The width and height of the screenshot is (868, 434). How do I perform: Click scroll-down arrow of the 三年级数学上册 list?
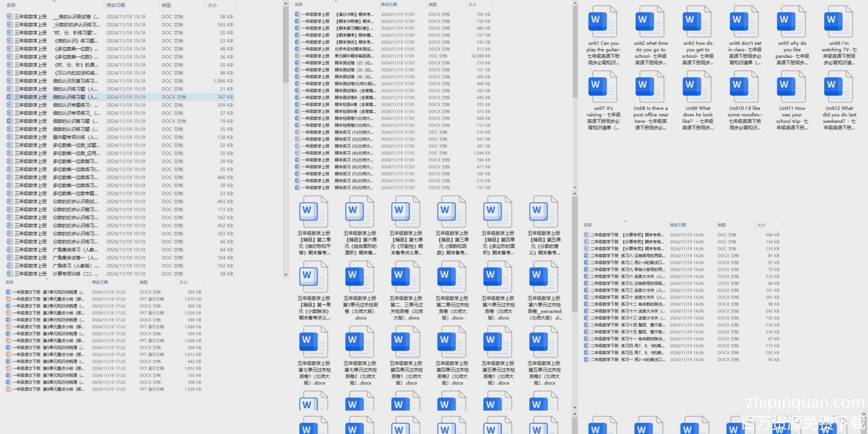coord(286,274)
